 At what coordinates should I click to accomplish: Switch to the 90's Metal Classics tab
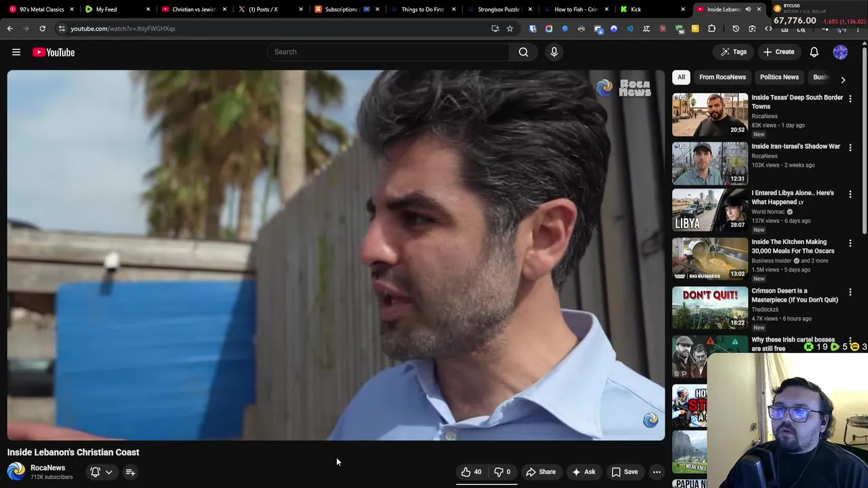[41, 9]
